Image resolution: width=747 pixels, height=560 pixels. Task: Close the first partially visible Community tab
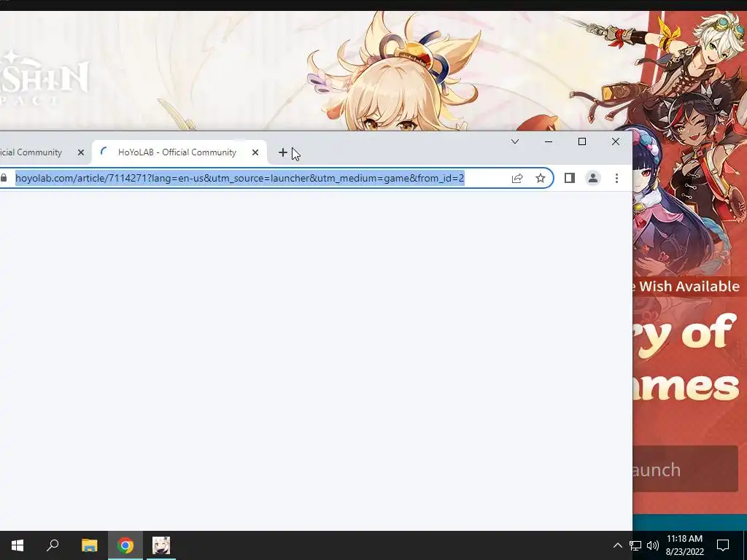click(x=80, y=152)
